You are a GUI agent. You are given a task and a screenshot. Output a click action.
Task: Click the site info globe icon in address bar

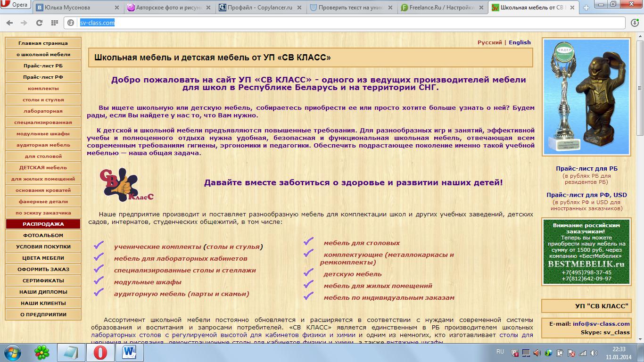(71, 23)
